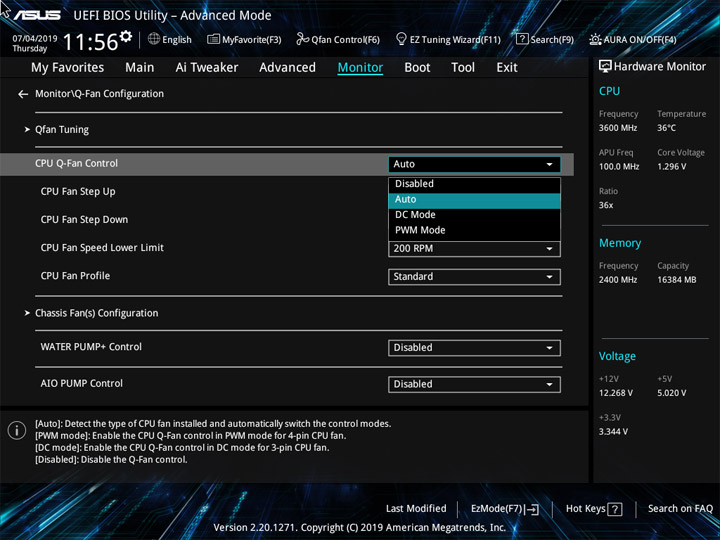Click the +3.3V value 3.344 V

[613, 432]
